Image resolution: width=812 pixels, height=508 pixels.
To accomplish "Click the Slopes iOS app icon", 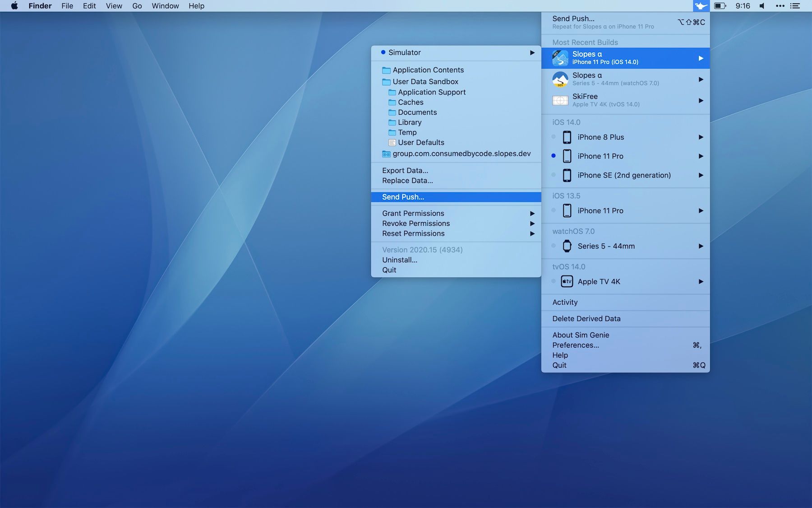I will pyautogui.click(x=560, y=58).
